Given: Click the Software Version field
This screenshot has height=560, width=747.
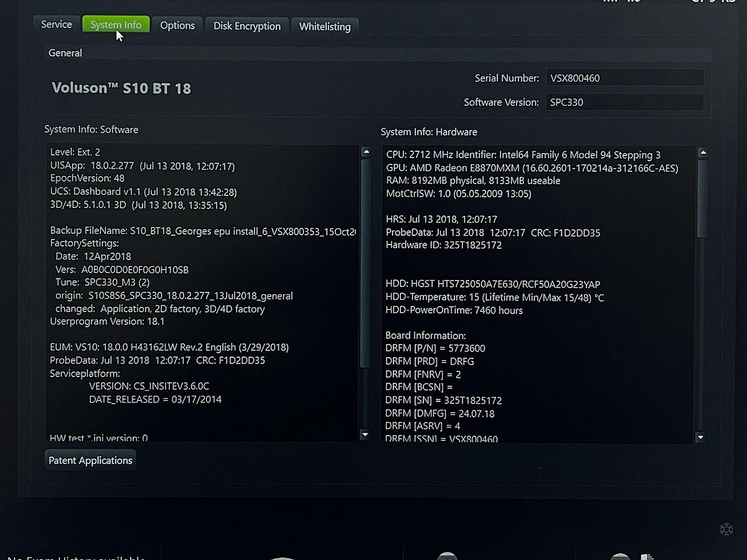Looking at the screenshot, I should point(624,102).
